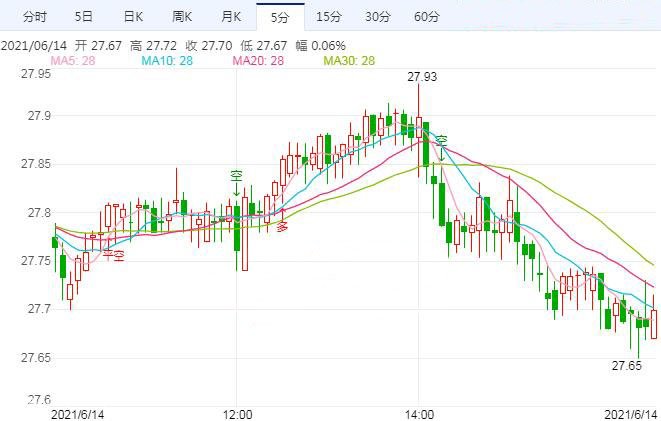The image size is (661, 421).
Task: Click the pink MA5 legend label
Action: [73, 61]
